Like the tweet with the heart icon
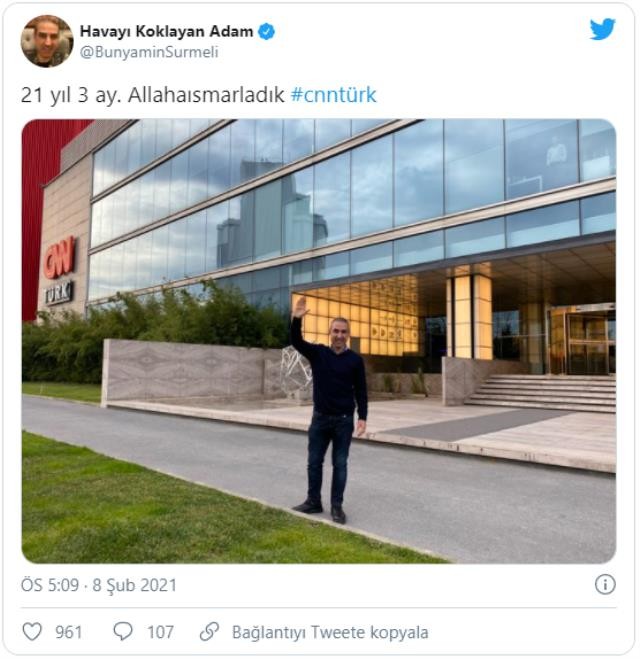The image size is (640, 659). click(x=32, y=632)
